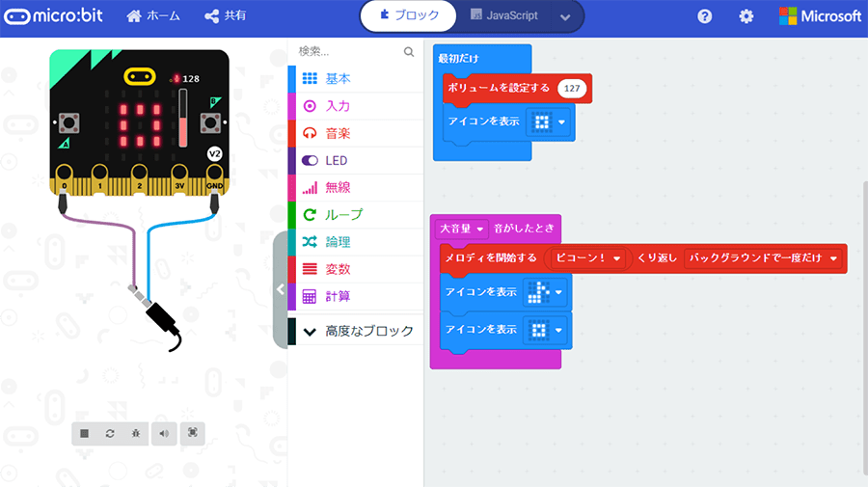This screenshot has width=868, height=487.
Task: Open バックグラウンドで一度だけ repeat dropdown
Action: [x=763, y=257]
